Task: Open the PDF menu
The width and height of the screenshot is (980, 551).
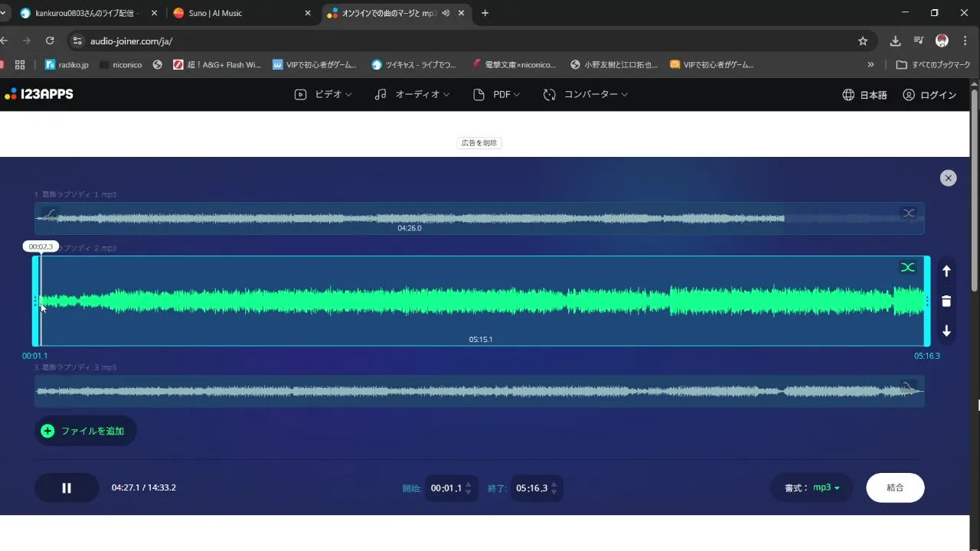Action: (x=496, y=94)
